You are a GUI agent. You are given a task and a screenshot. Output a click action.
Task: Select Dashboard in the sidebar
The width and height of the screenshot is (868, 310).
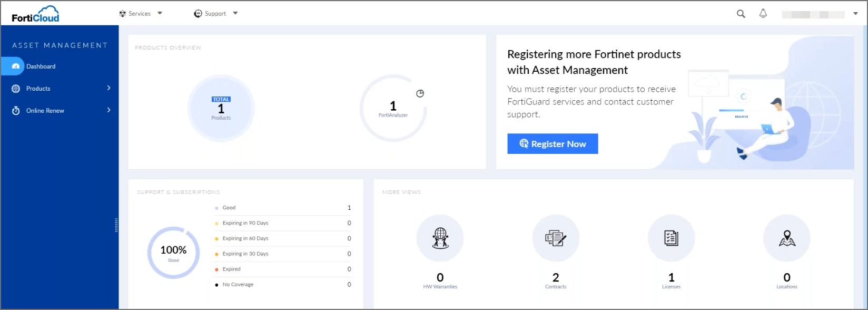click(x=41, y=66)
